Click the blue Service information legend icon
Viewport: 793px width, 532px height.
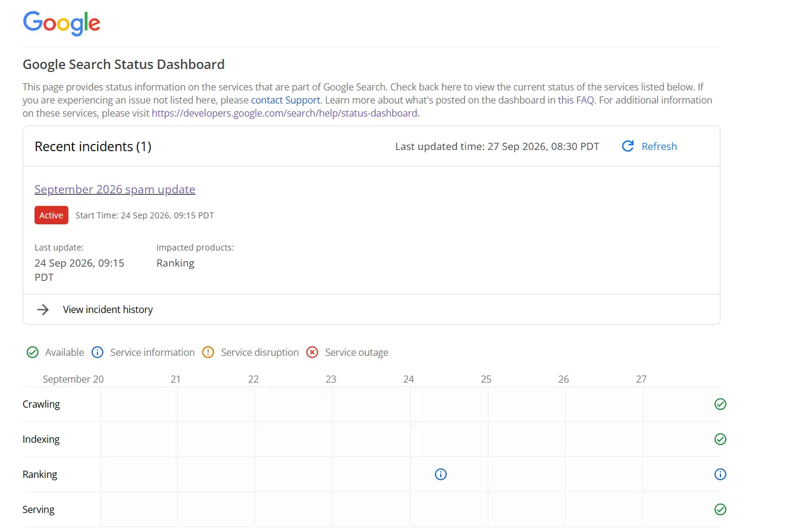pyautogui.click(x=98, y=352)
